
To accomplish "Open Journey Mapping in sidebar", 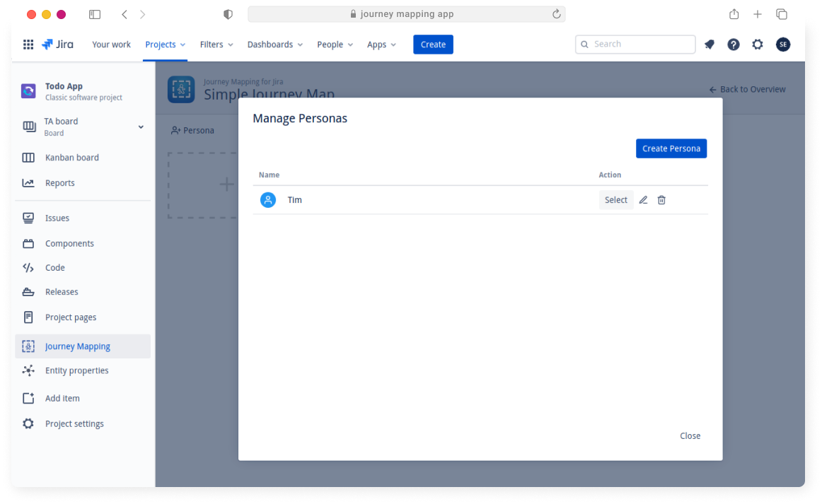I will (x=83, y=346).
